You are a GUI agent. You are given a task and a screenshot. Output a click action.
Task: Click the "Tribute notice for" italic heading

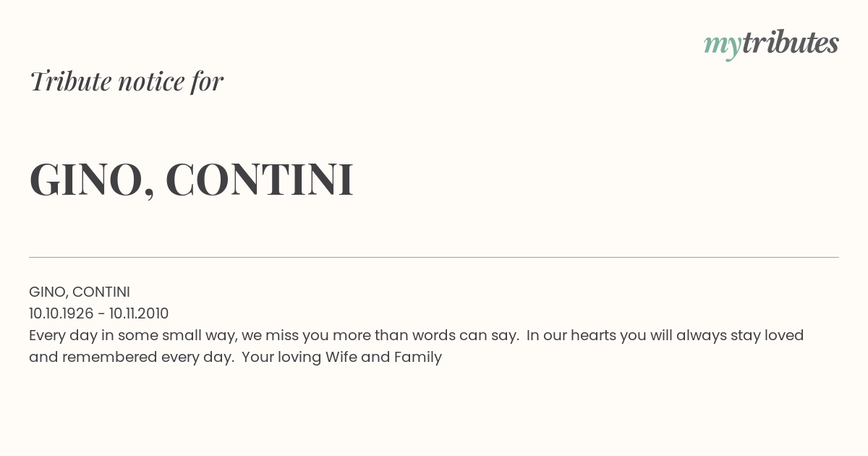[127, 81]
